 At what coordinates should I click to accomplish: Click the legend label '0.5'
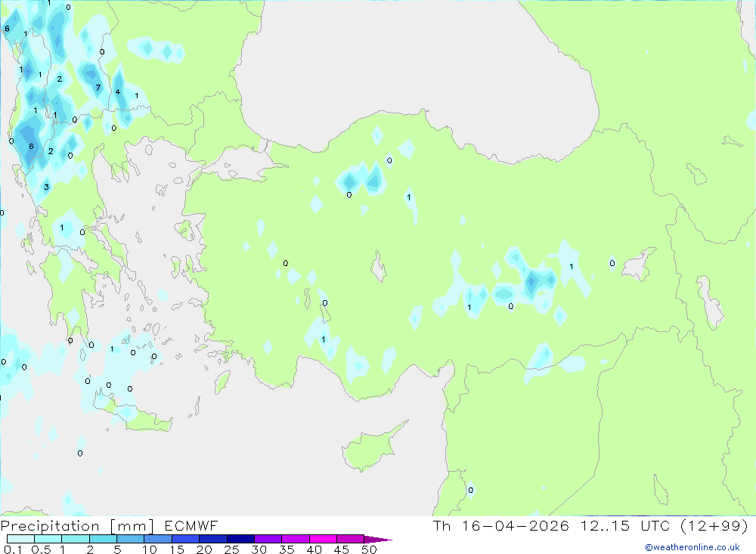point(41,549)
